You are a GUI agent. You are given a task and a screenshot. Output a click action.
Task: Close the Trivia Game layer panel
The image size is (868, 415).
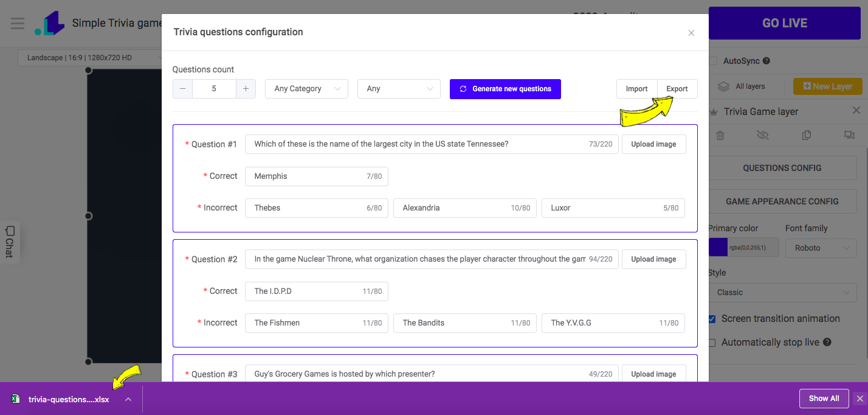pyautogui.click(x=856, y=111)
